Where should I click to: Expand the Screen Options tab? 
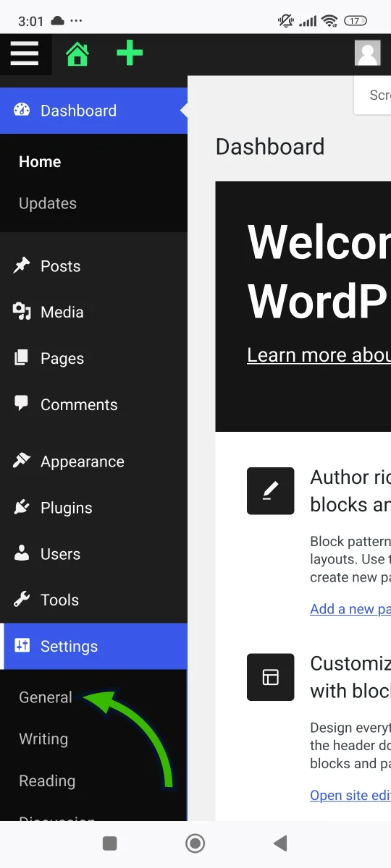click(372, 95)
